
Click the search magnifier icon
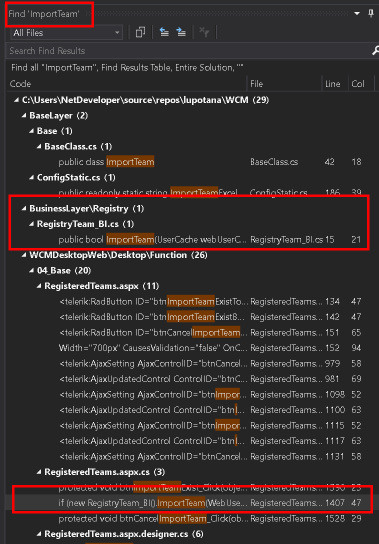pos(375,51)
